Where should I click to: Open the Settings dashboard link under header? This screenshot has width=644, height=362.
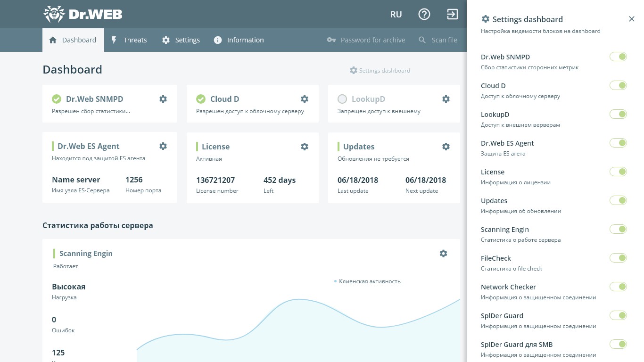380,70
